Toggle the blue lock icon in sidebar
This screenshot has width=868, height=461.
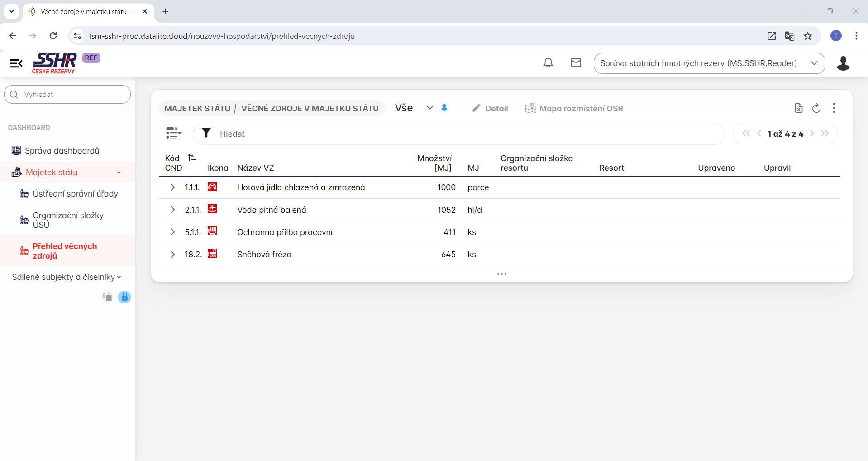124,297
